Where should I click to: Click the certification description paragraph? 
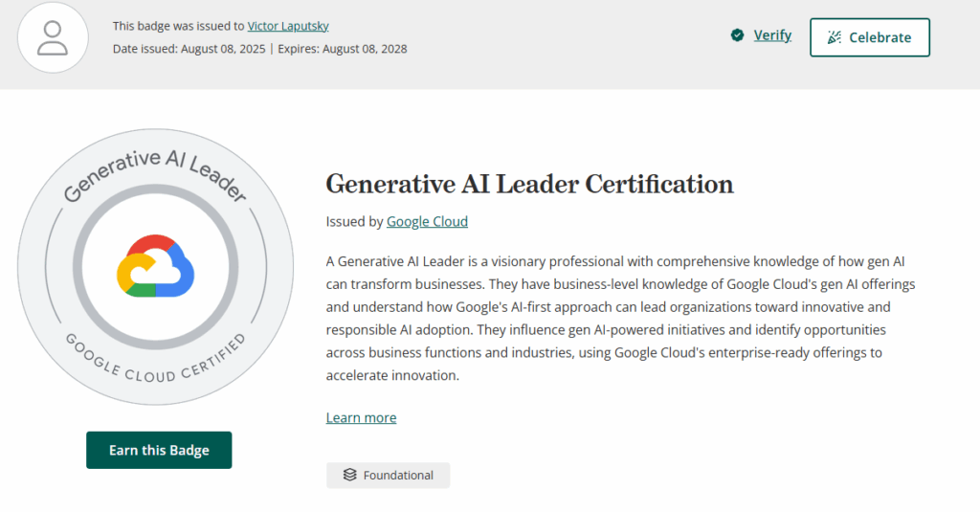point(620,318)
